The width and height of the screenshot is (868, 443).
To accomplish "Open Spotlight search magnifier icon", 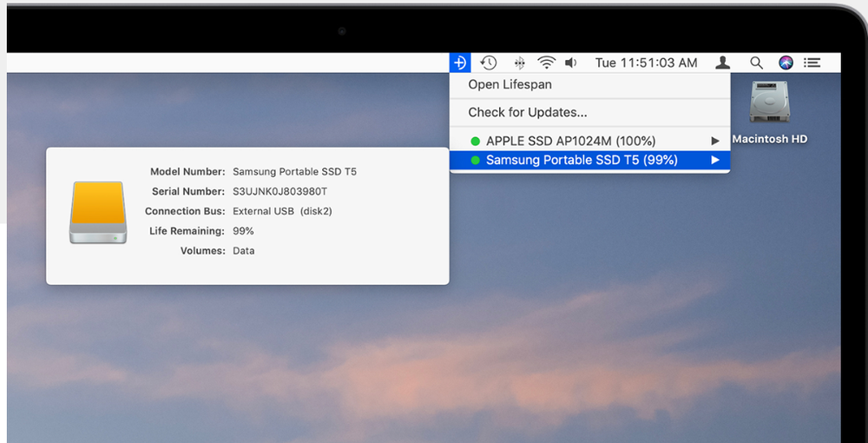I will (x=756, y=63).
